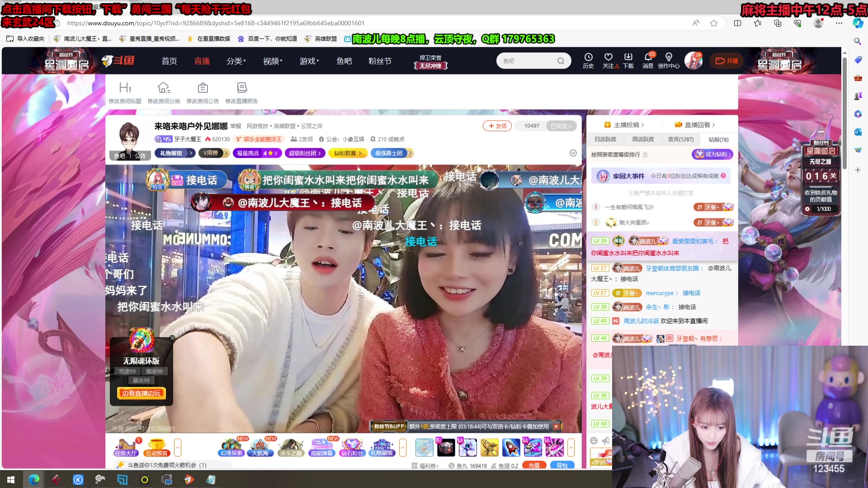The width and height of the screenshot is (868, 488).
Task: Expand the room info circular chevron
Action: coord(573,153)
